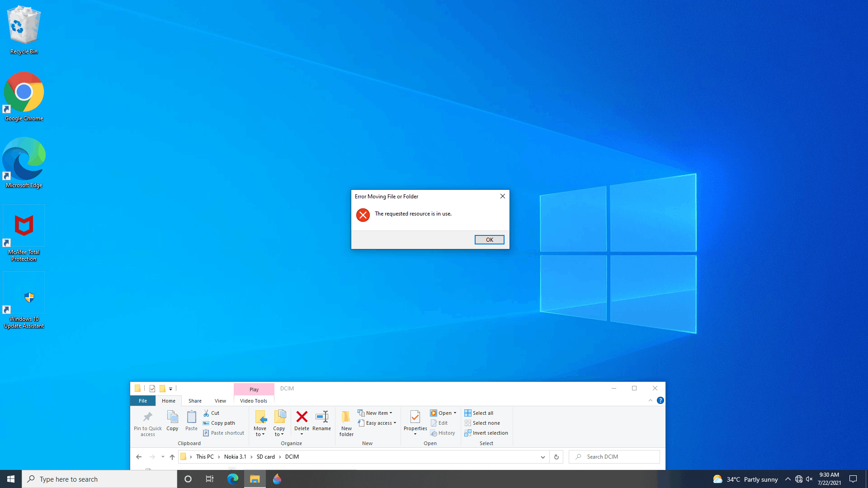The width and height of the screenshot is (868, 488).
Task: Open Microsoft Edge from the taskbar
Action: coord(233,479)
